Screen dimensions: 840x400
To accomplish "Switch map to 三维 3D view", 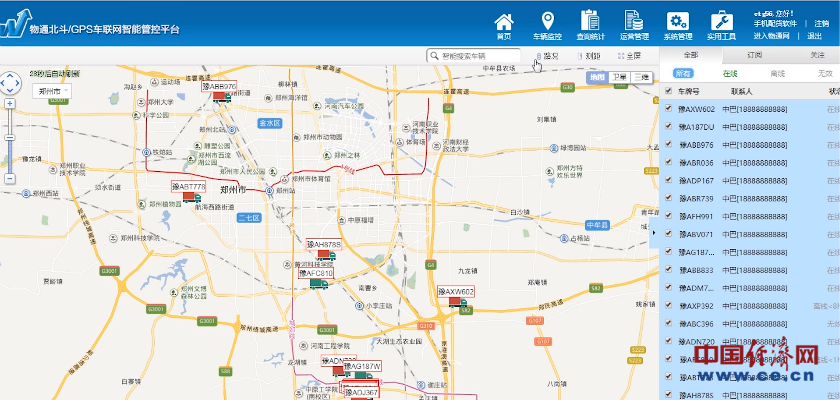I will click(641, 77).
